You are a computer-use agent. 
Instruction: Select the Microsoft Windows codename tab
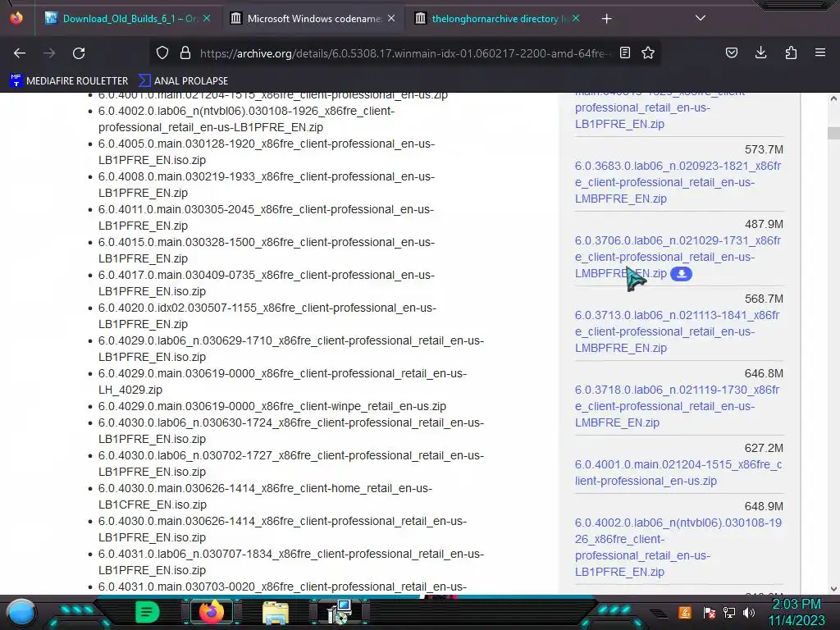pyautogui.click(x=313, y=19)
